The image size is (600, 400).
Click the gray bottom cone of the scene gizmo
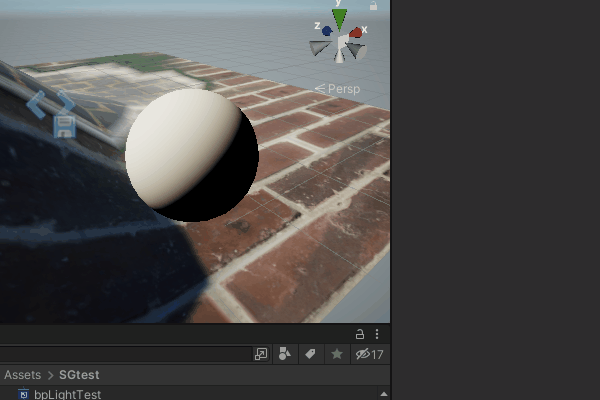click(x=339, y=56)
